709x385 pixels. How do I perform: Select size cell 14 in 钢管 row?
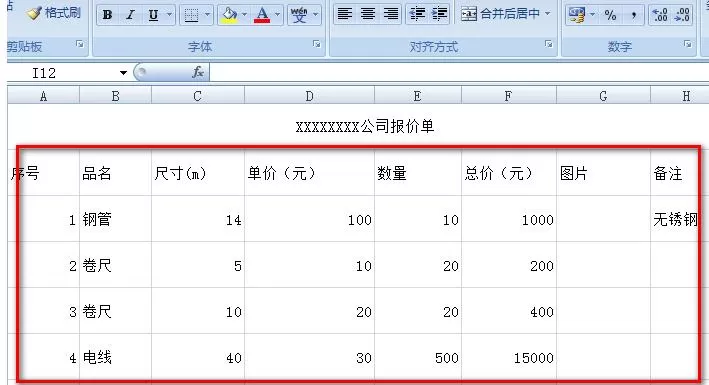(x=198, y=219)
